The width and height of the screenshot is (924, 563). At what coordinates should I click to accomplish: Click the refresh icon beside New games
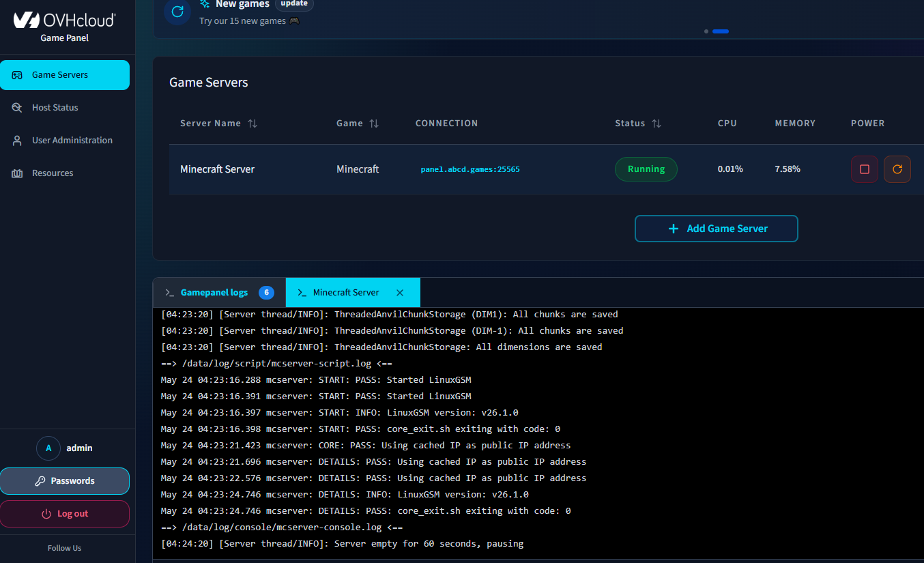(x=177, y=12)
